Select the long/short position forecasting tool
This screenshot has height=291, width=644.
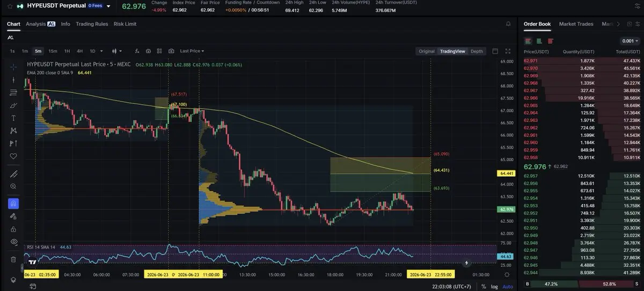[x=13, y=143]
